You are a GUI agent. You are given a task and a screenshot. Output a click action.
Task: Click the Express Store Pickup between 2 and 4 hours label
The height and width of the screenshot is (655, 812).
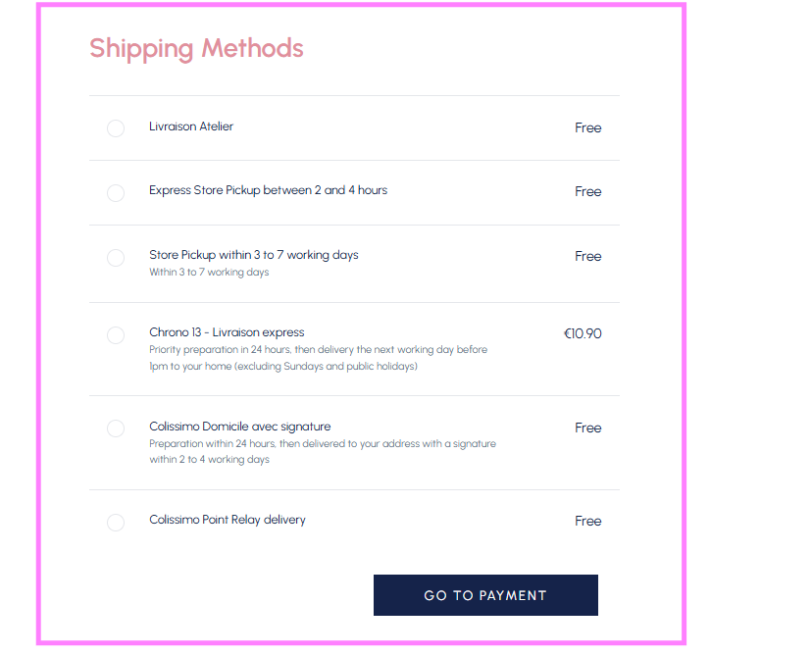(268, 190)
